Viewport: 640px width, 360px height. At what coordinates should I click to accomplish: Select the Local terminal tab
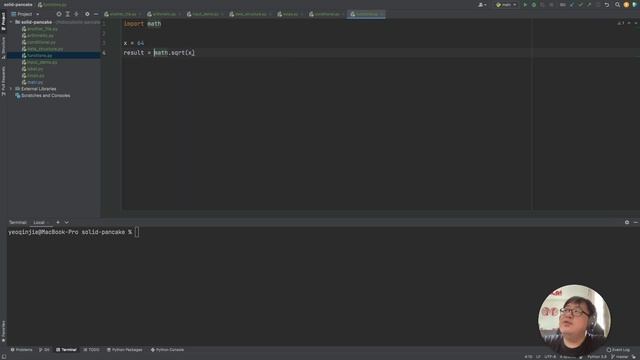coord(39,222)
